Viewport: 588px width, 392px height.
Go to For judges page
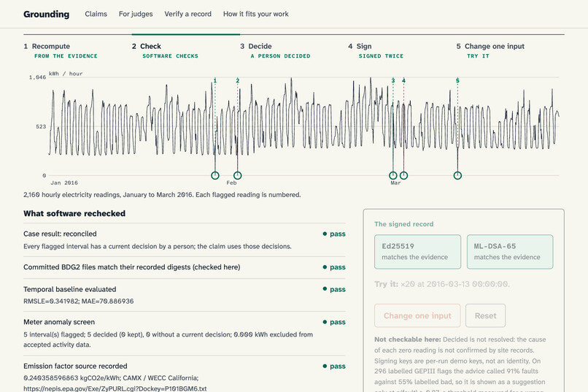point(136,14)
